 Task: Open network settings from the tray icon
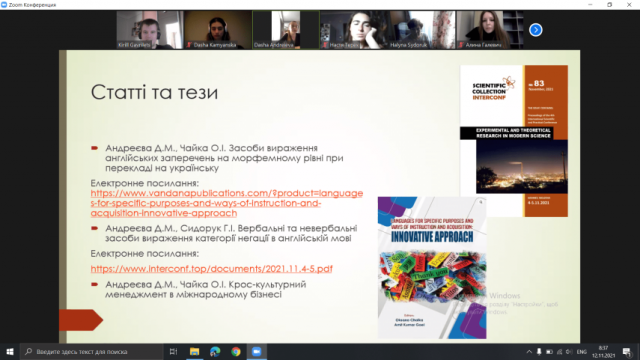pyautogui.click(x=560, y=351)
